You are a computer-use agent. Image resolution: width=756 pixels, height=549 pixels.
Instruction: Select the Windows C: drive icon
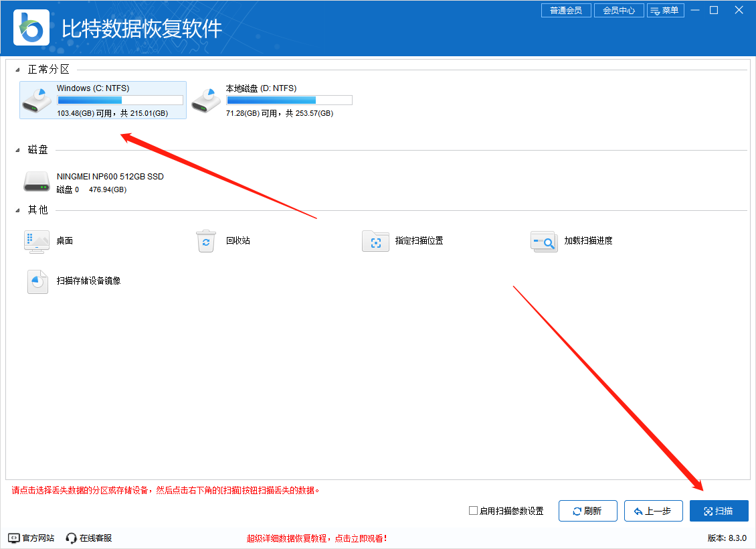click(x=37, y=100)
